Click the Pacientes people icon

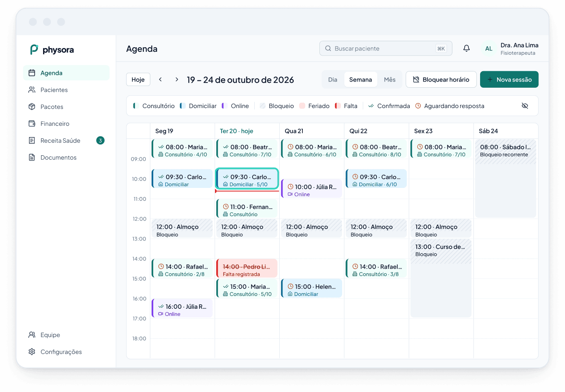(32, 90)
